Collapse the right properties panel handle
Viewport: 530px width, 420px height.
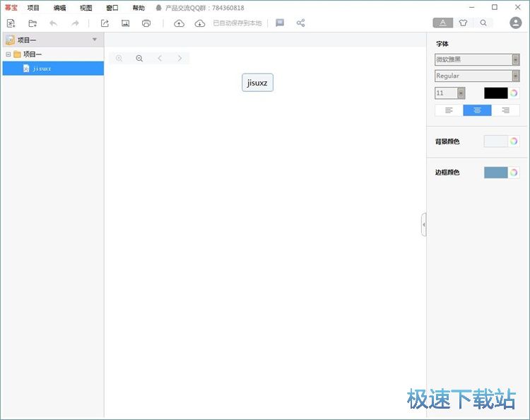[x=423, y=224]
